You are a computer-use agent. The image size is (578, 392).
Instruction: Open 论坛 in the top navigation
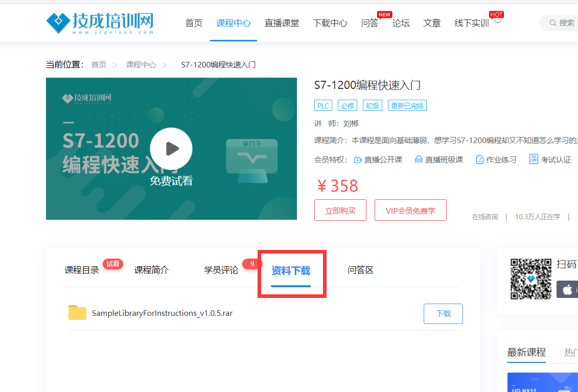click(x=401, y=23)
